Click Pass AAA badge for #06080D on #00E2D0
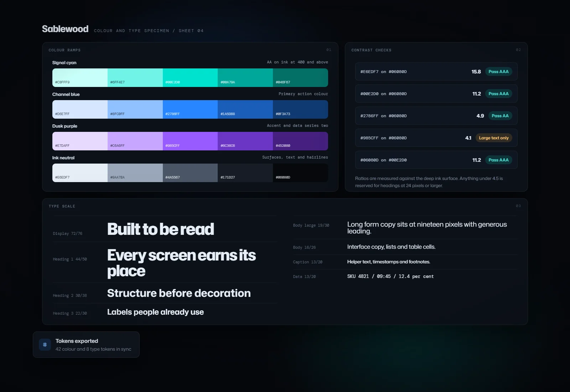Image resolution: width=570 pixels, height=392 pixels. [x=498, y=160]
